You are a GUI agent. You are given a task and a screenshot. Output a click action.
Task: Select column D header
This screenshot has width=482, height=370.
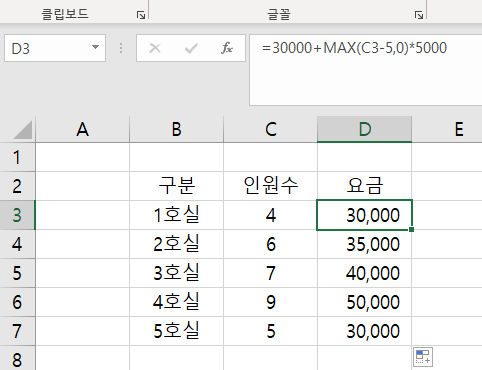pos(365,129)
